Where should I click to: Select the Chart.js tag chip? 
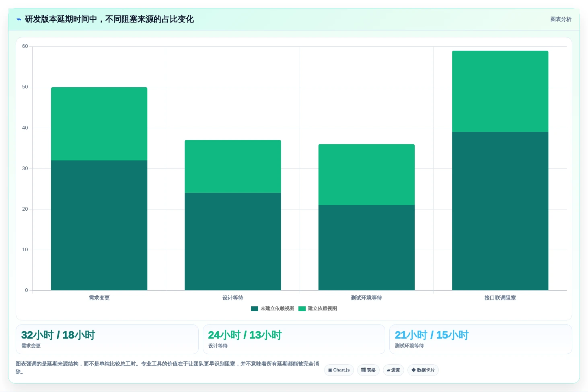tap(339, 370)
